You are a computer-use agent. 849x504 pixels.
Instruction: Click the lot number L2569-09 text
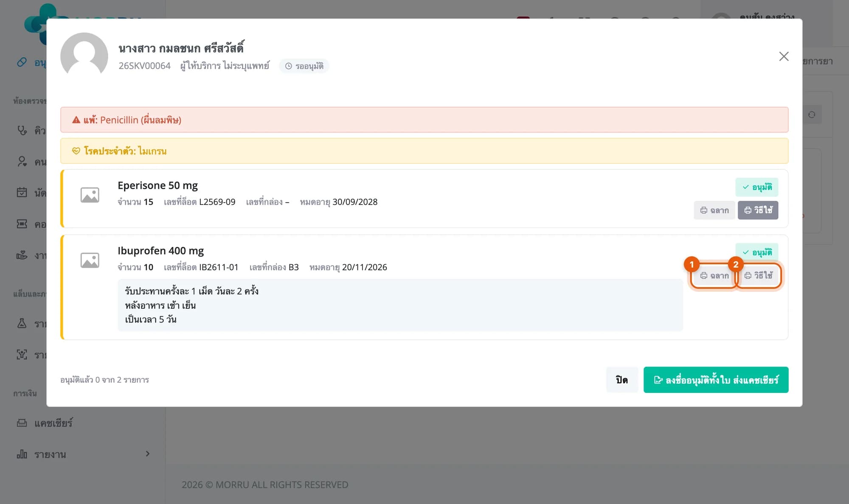217,202
